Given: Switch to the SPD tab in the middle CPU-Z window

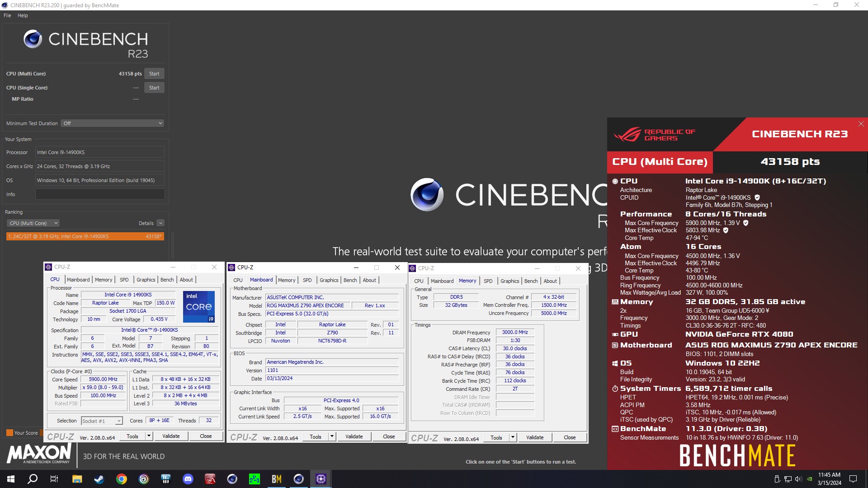Looking at the screenshot, I should [x=307, y=280].
